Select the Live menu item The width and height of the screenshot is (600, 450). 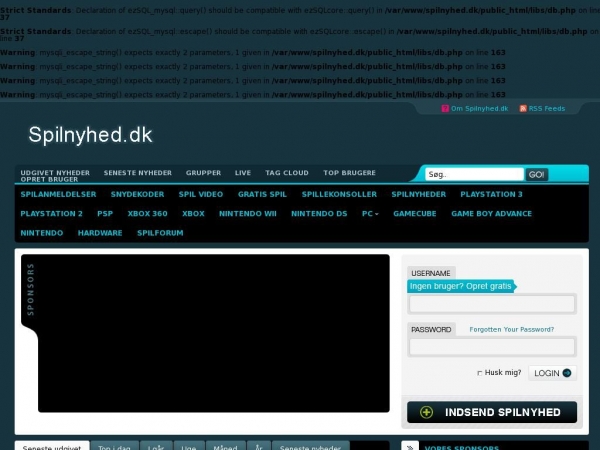pos(243,173)
